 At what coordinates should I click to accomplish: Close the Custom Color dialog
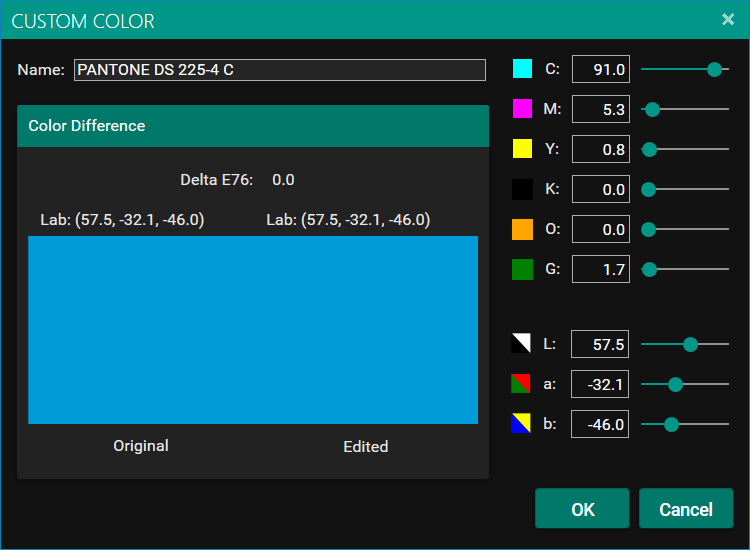[728, 20]
